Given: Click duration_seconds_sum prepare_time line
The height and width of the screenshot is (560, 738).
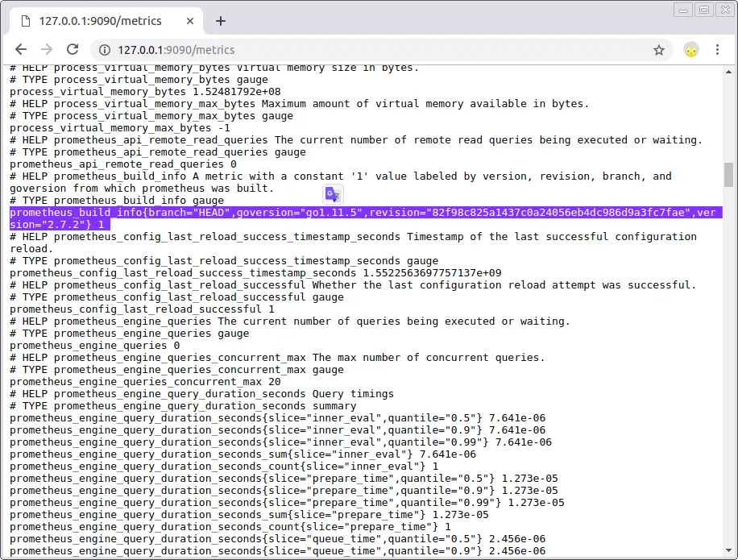Looking at the screenshot, I should click(249, 515).
